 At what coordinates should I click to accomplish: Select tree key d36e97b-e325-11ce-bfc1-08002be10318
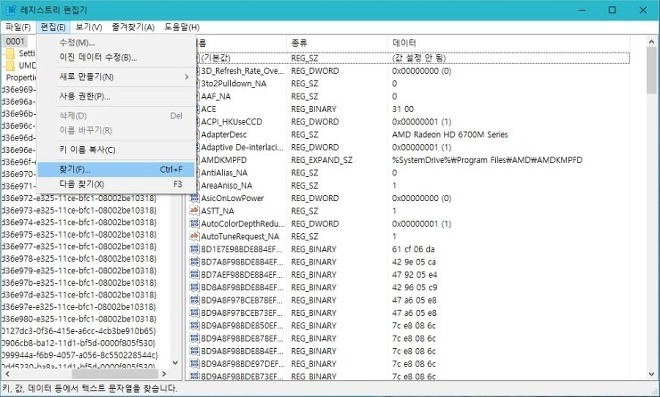click(79, 283)
